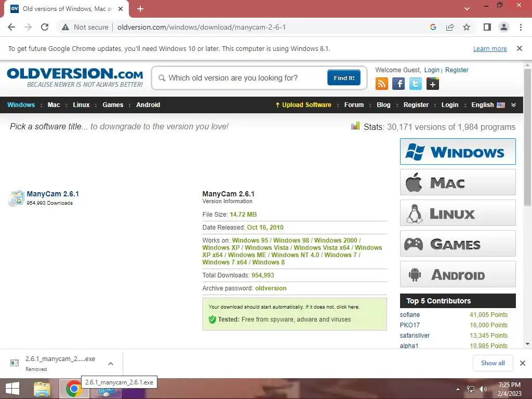Viewport: 532px width, 399px height.
Task: Open the Forum nav item
Action: [354, 105]
